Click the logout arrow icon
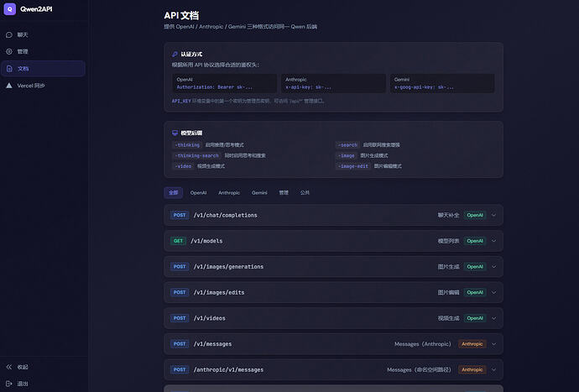The image size is (579, 392). 9,384
